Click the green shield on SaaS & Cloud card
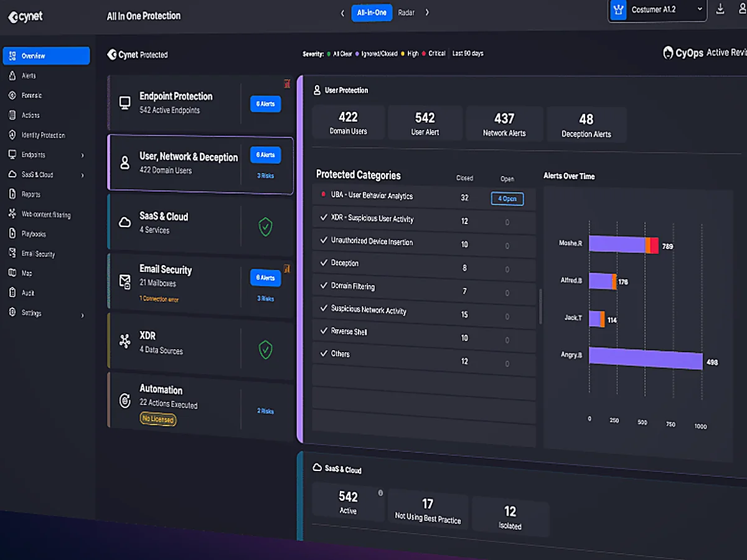The height and width of the screenshot is (560, 747). [266, 226]
